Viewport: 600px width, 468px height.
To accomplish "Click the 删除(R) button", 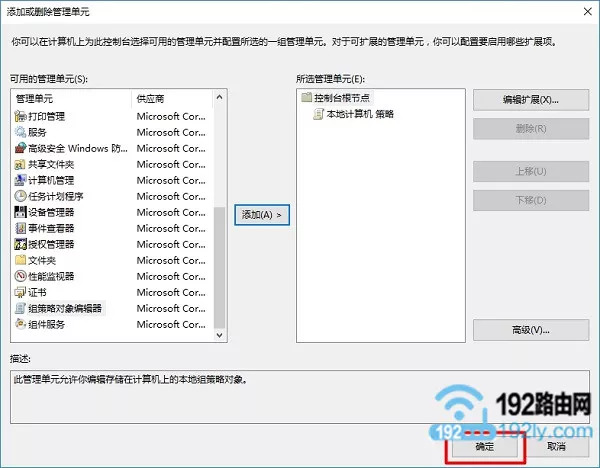I will (x=531, y=129).
